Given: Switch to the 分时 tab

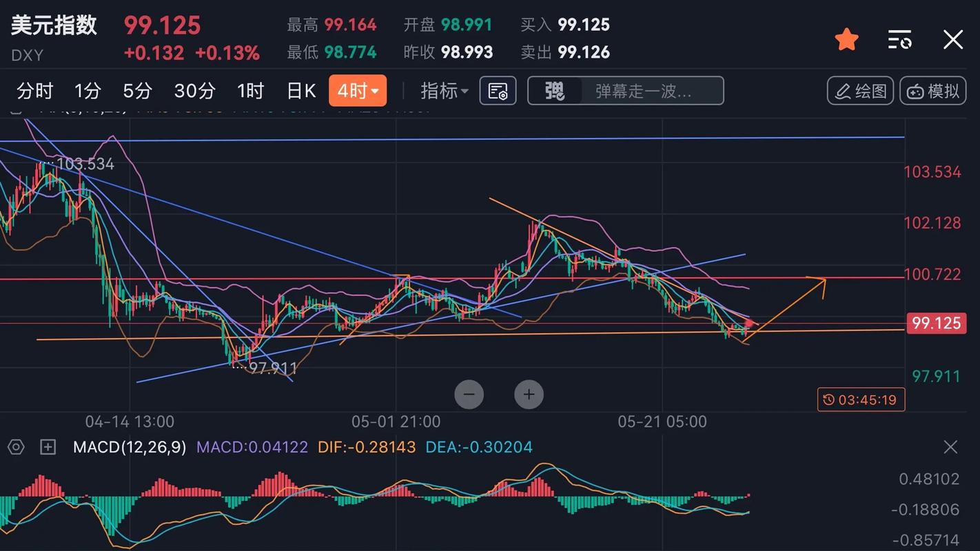Looking at the screenshot, I should pos(35,91).
